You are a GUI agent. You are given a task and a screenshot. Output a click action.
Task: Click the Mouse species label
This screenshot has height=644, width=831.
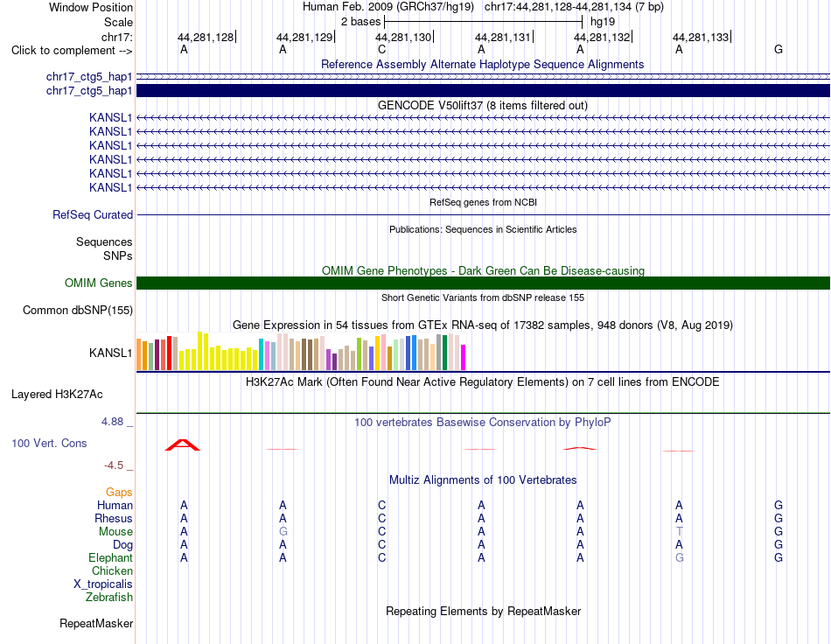click(115, 532)
